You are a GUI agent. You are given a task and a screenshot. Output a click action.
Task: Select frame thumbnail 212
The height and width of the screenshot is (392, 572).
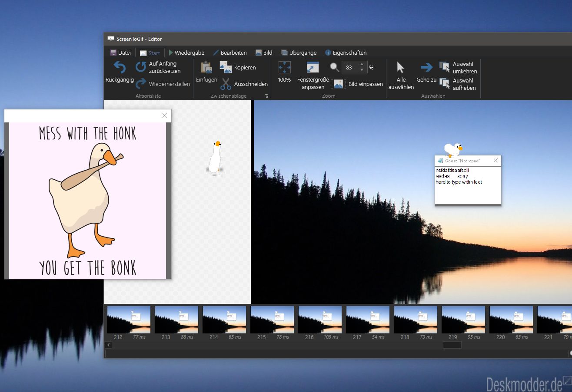[x=129, y=320]
